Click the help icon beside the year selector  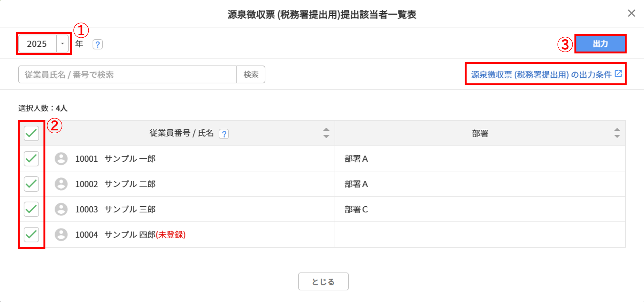coord(98,44)
